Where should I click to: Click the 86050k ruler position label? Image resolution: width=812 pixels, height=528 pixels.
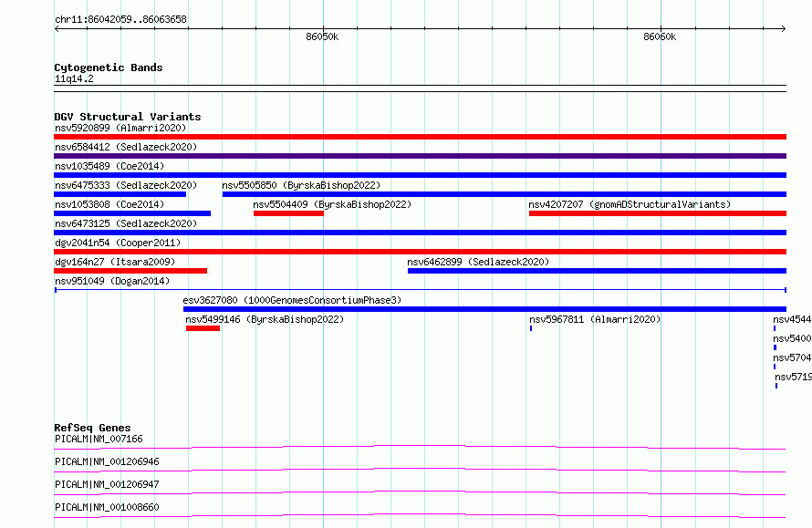pyautogui.click(x=322, y=36)
